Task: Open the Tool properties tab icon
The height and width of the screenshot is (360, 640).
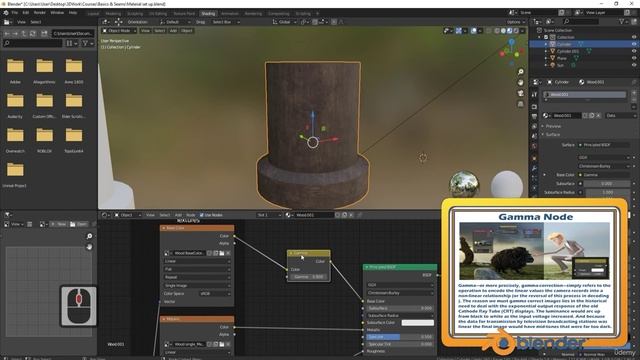Action: click(534, 95)
